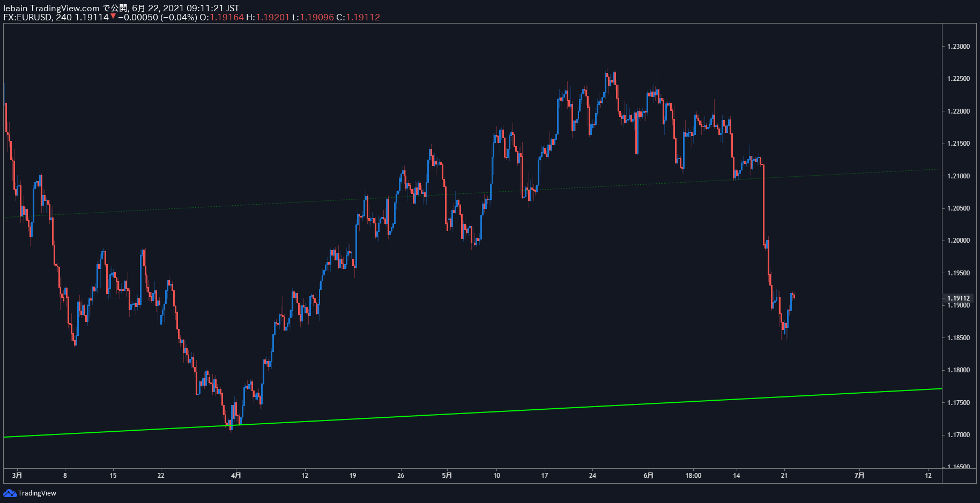Screen dimensions: 980x503
Task: Click the TradingView text at bottom left
Action: click(37, 493)
